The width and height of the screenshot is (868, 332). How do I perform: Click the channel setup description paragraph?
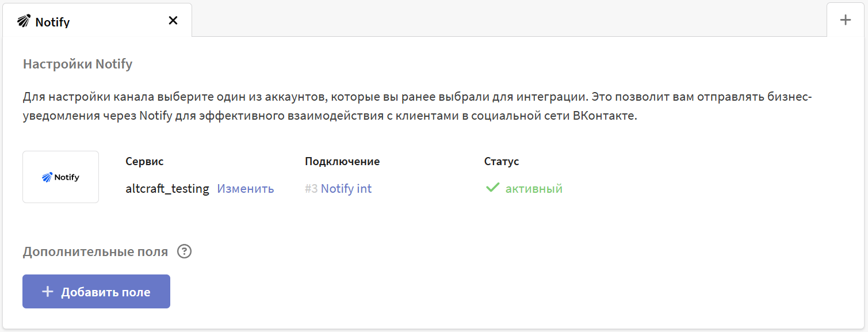[x=418, y=106]
